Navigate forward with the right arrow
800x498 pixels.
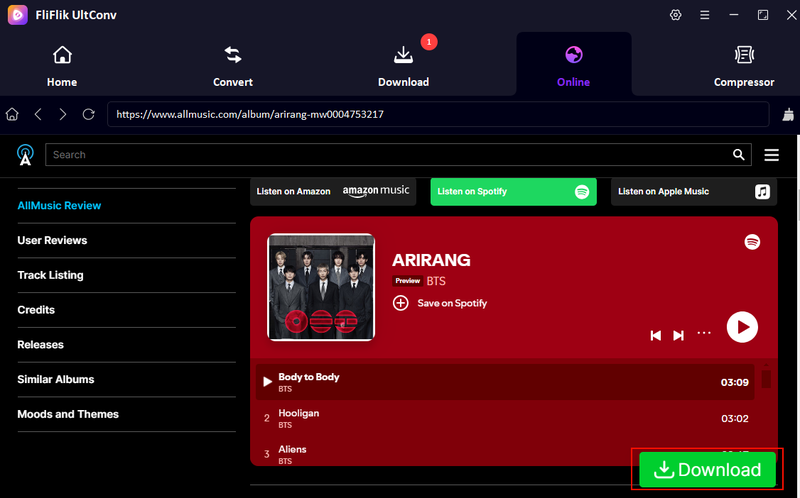click(x=62, y=114)
